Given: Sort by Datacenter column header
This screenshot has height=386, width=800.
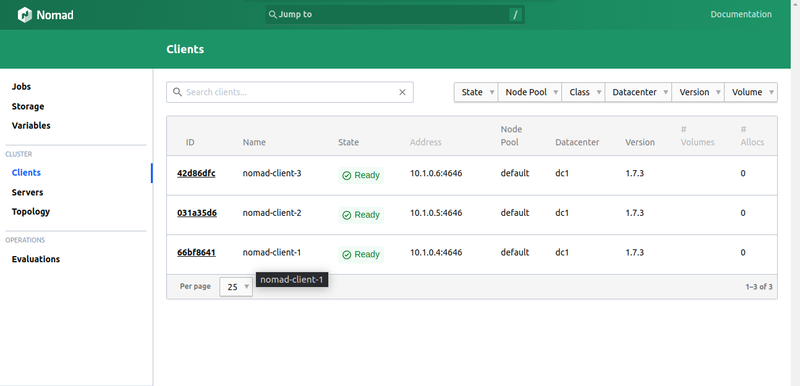Looking at the screenshot, I should click(x=577, y=142).
